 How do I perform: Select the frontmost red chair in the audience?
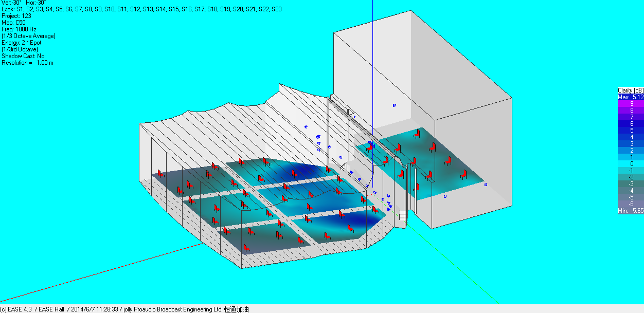pyautogui.click(x=246, y=248)
